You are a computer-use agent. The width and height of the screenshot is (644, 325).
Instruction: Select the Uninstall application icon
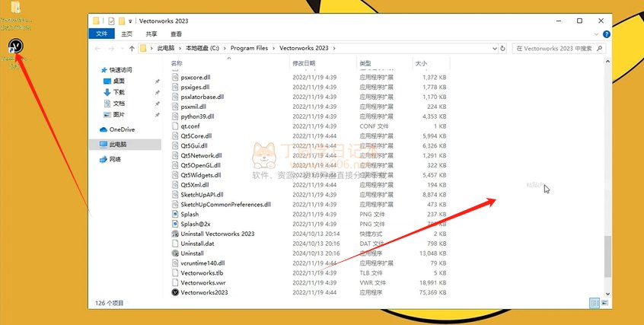175,253
